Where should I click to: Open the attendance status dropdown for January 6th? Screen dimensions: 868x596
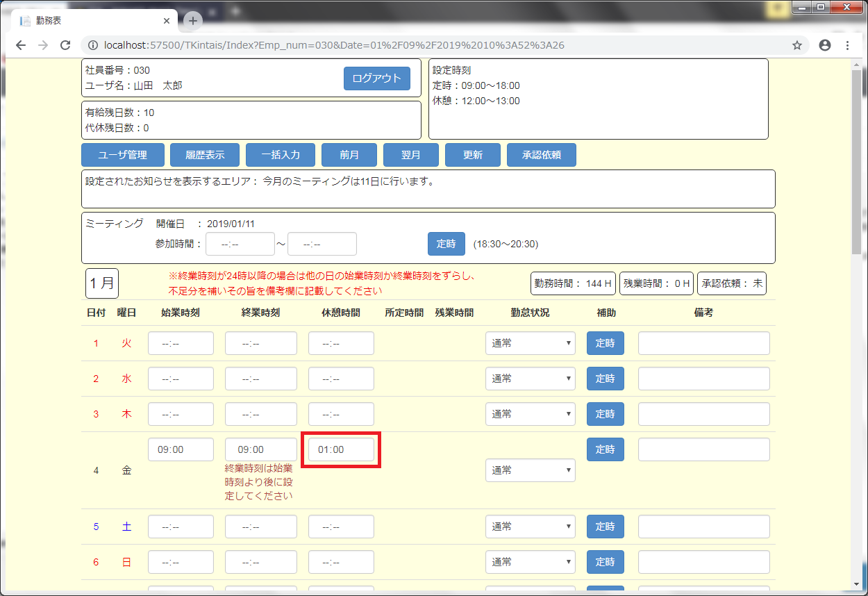tap(530, 561)
